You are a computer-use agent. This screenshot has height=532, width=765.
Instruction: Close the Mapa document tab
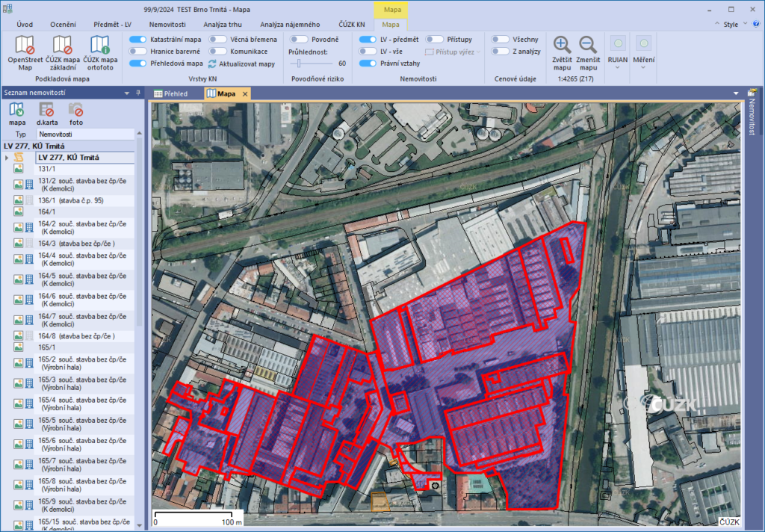coord(245,93)
